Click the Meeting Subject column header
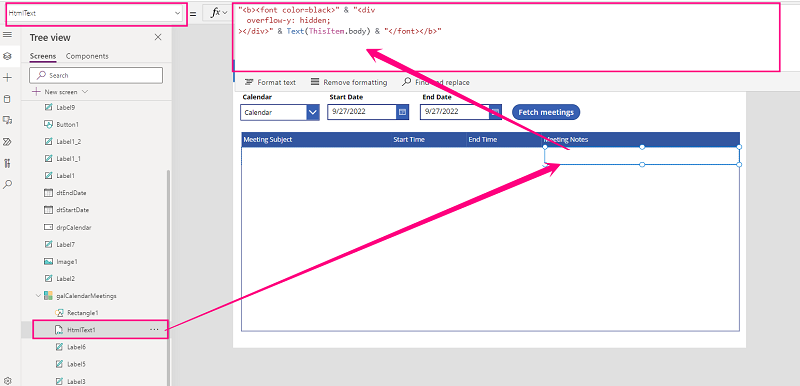The image size is (800, 386). 268,140
